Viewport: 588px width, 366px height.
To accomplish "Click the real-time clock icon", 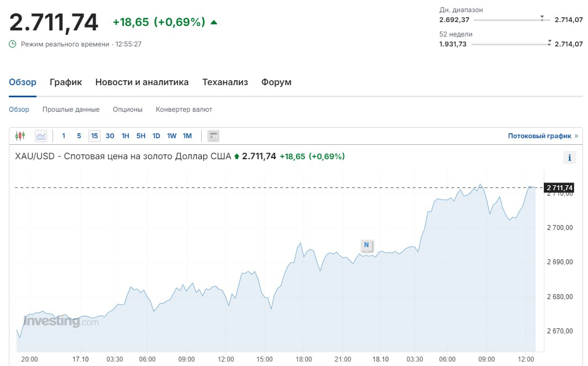I will pos(13,44).
